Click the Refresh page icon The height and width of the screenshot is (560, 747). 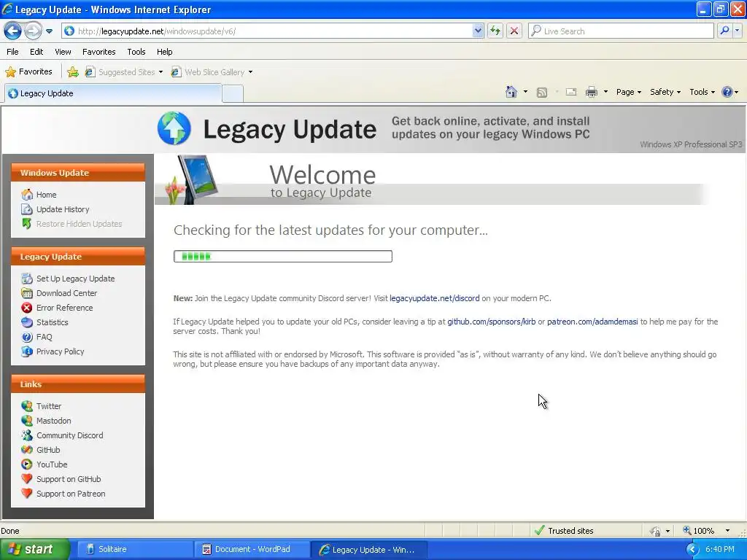pyautogui.click(x=495, y=31)
